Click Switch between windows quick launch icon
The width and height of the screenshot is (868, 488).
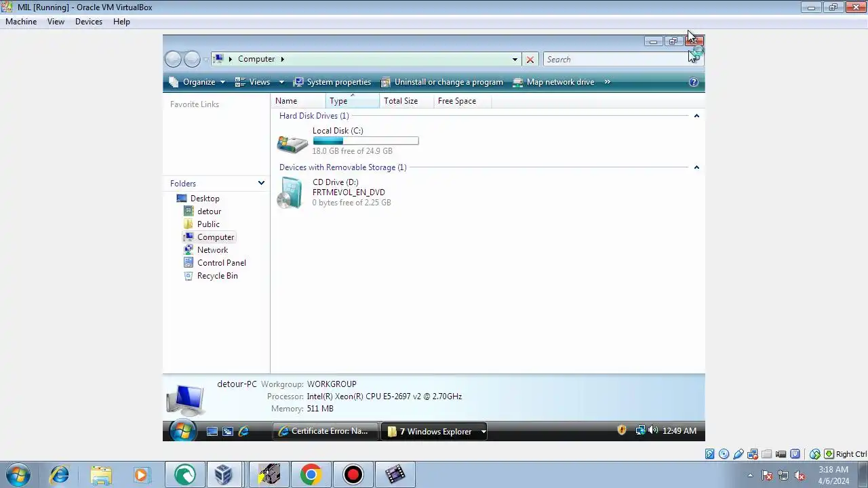pos(228,431)
